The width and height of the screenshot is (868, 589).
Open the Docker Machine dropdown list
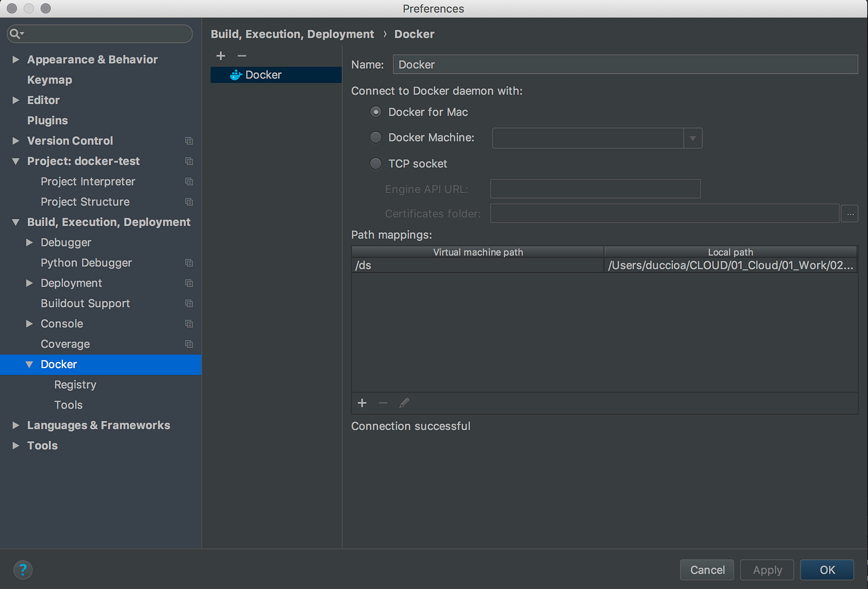tap(693, 138)
